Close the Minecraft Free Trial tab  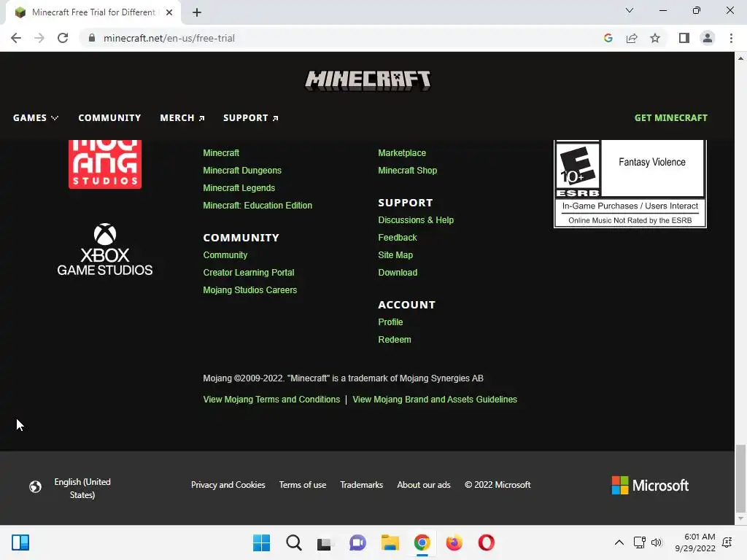click(169, 12)
